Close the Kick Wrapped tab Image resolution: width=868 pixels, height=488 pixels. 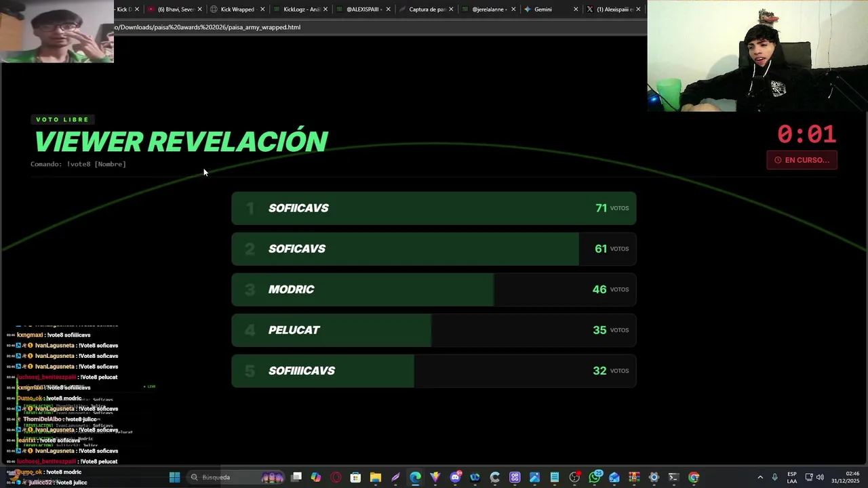262,9
